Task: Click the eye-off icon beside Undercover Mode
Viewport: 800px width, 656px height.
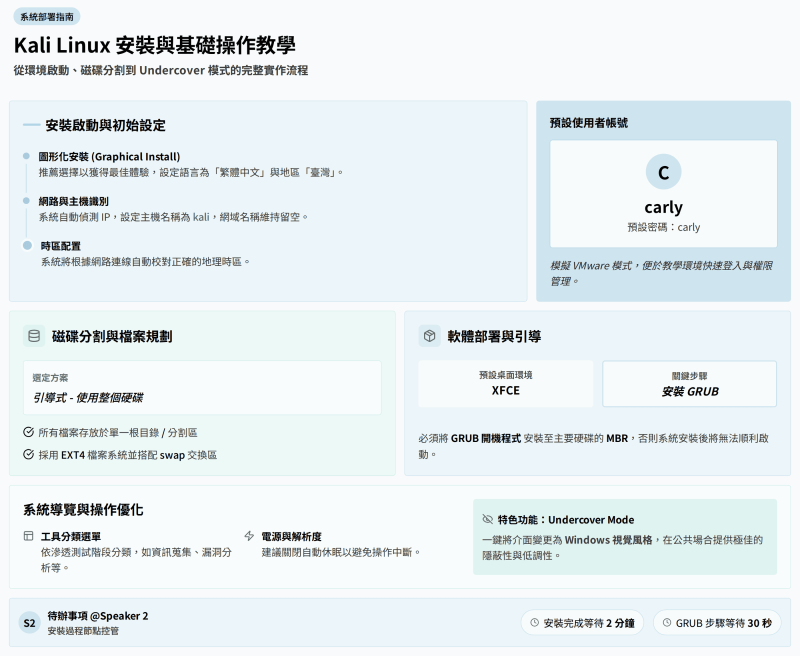Action: pyautogui.click(x=487, y=519)
